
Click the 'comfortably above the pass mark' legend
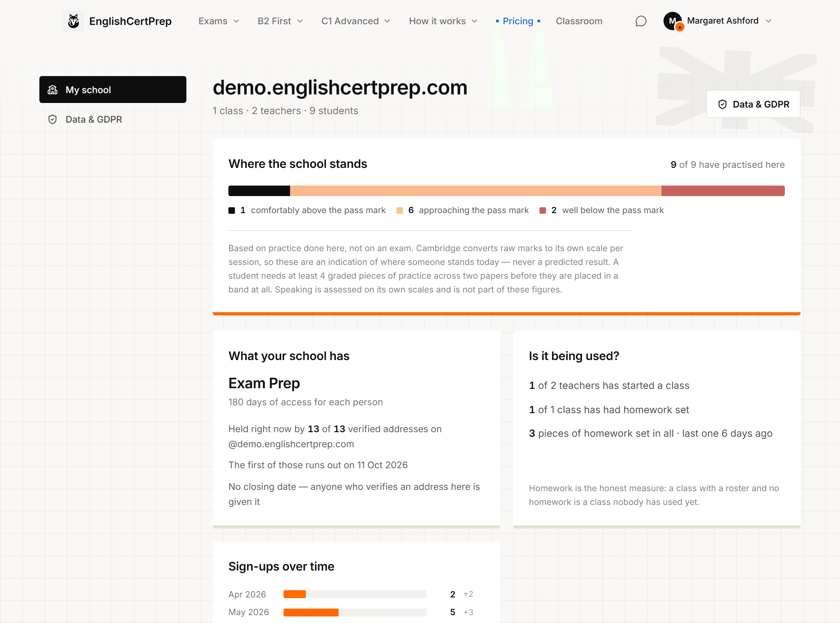click(x=307, y=211)
